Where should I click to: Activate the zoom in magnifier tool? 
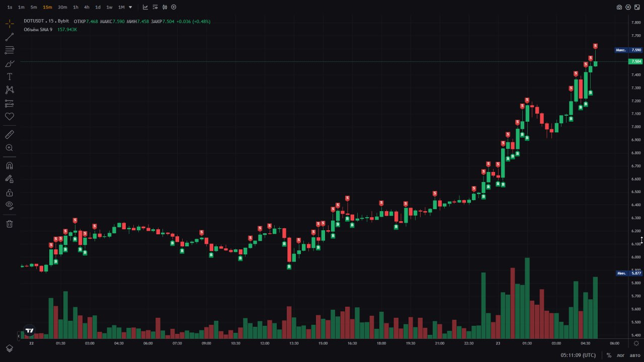pos(10,148)
